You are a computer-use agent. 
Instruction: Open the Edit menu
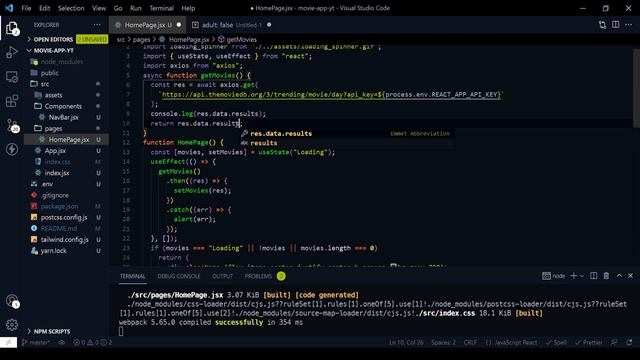pyautogui.click(x=44, y=8)
